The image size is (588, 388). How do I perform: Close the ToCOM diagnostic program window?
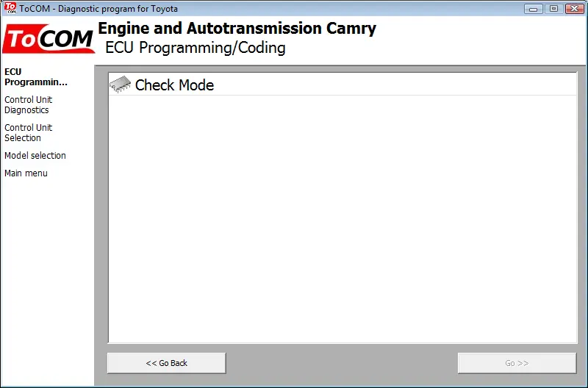pyautogui.click(x=574, y=9)
